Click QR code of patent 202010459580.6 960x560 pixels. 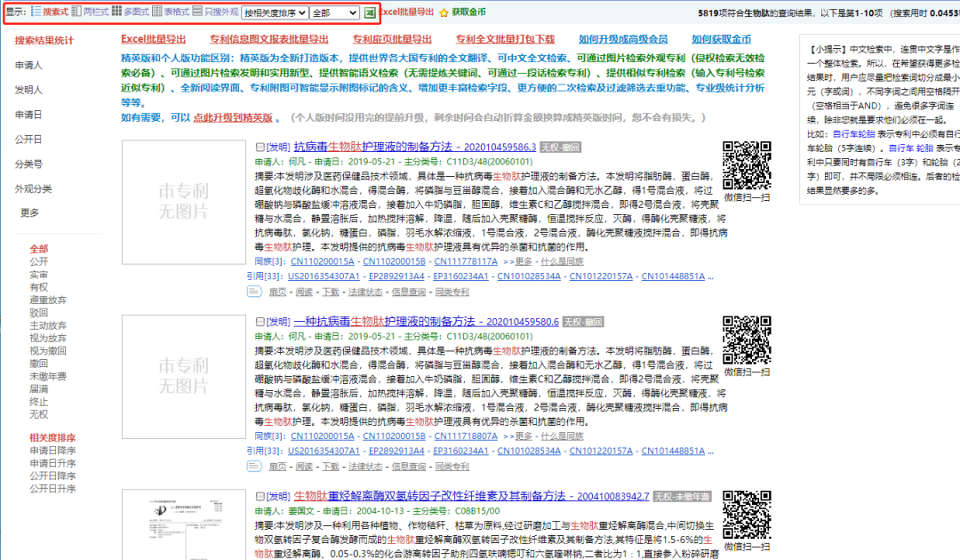coord(747,340)
